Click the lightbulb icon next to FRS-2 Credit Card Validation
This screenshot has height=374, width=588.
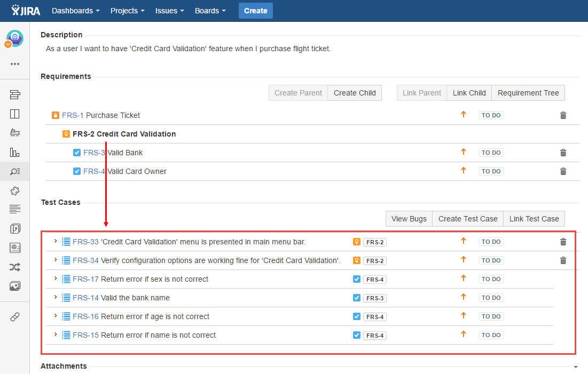click(66, 134)
